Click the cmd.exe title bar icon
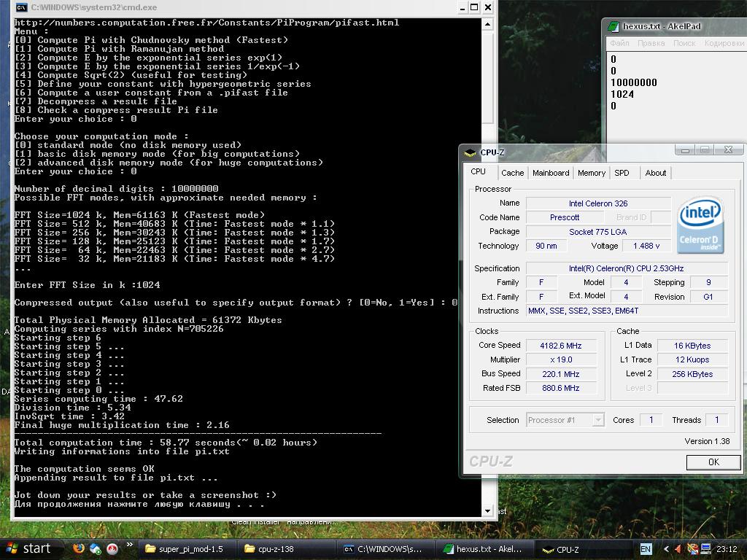Image resolution: width=747 pixels, height=560 pixels. click(x=21, y=7)
